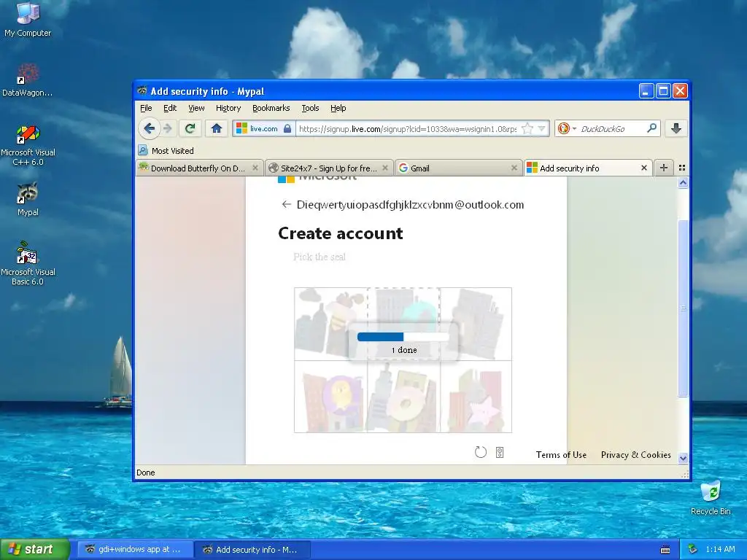Screen dimensions: 747x560
Task: Open My Computer desktop icon
Action: pos(28,19)
